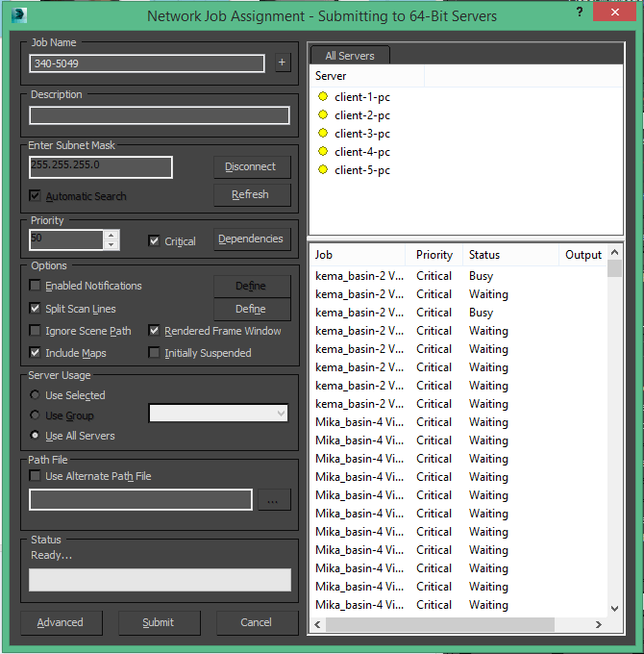The height and width of the screenshot is (654, 644).
Task: Click the help question mark in title bar
Action: pos(579,14)
